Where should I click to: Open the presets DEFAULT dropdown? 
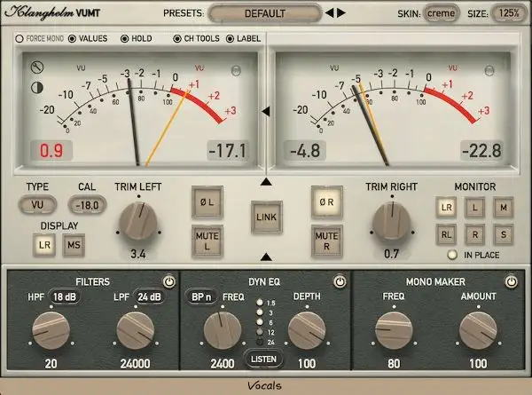pyautogui.click(x=264, y=13)
